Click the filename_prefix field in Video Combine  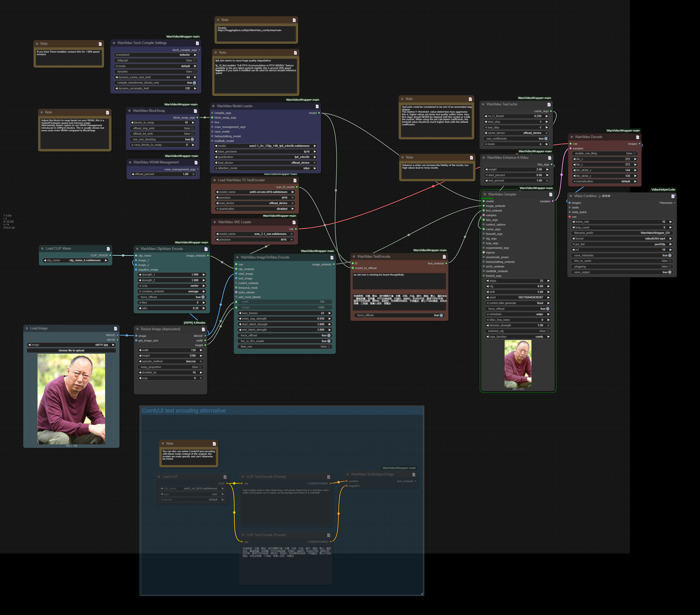pos(622,233)
